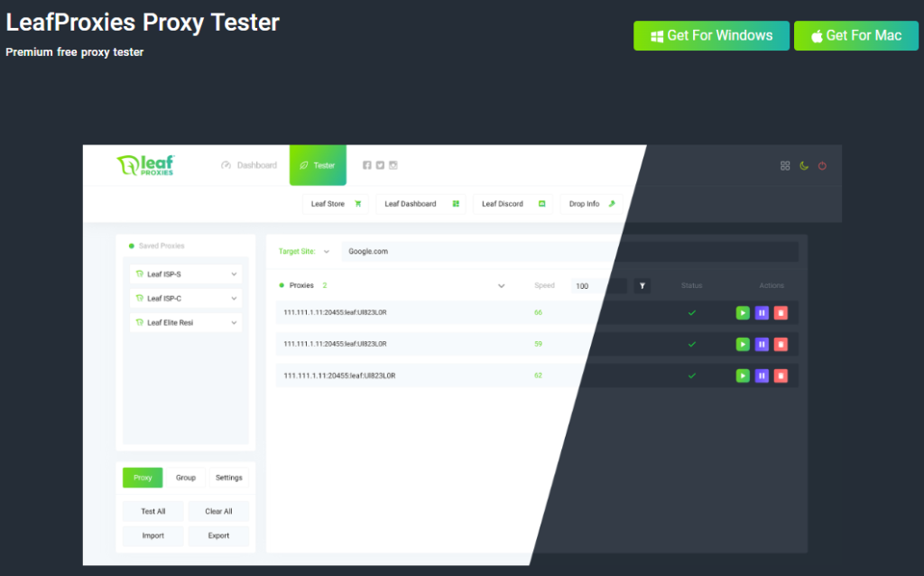Click the Test All button

coord(153,511)
